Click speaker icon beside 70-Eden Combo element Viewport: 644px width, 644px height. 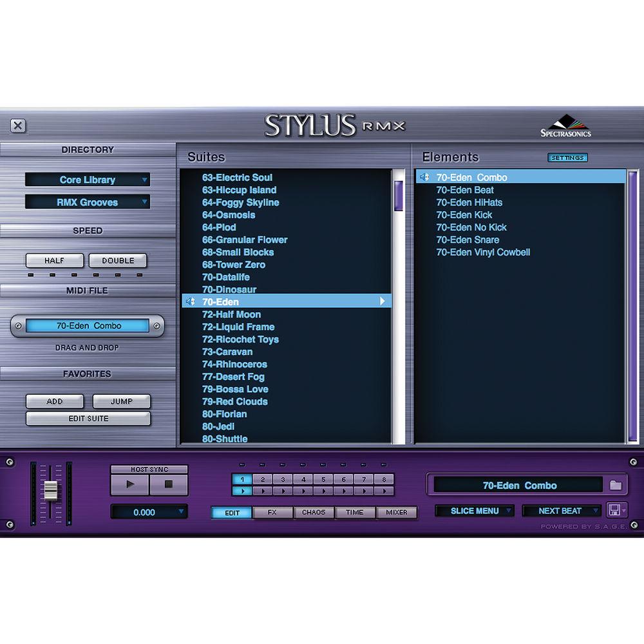pyautogui.click(x=425, y=177)
